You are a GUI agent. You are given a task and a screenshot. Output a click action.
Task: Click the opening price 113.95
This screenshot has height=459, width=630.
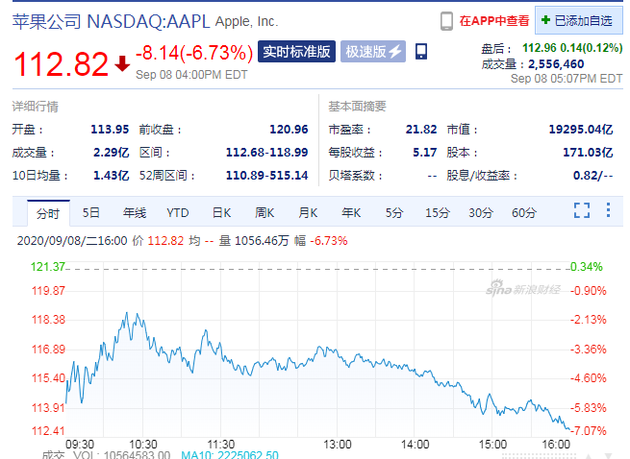click(x=110, y=129)
